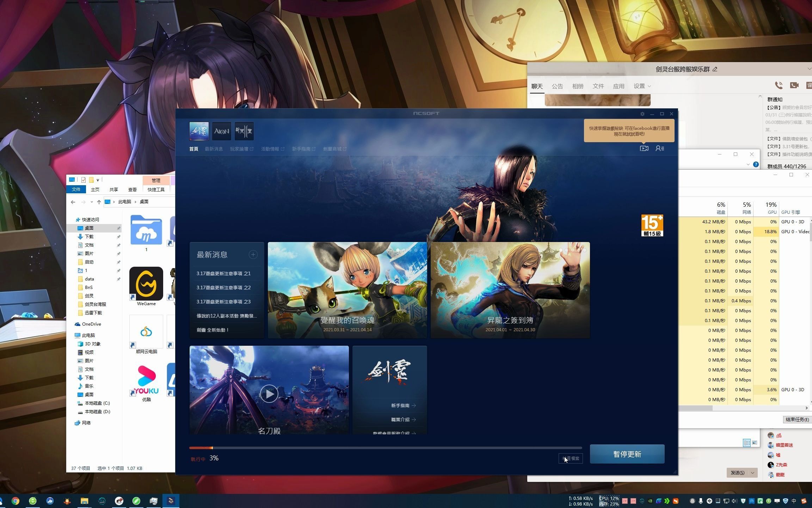Image resolution: width=812 pixels, height=508 pixels.
Task: Open news item 劍靈 全新始動！
Action: [213, 330]
